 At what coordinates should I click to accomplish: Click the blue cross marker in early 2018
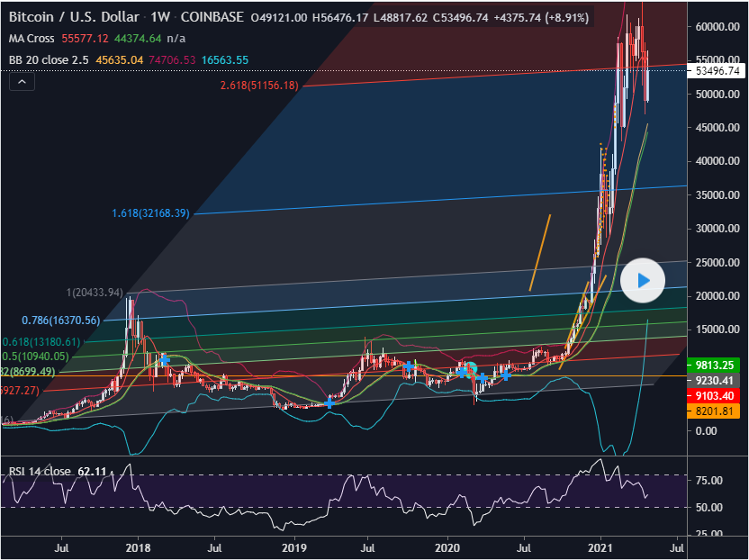point(165,358)
